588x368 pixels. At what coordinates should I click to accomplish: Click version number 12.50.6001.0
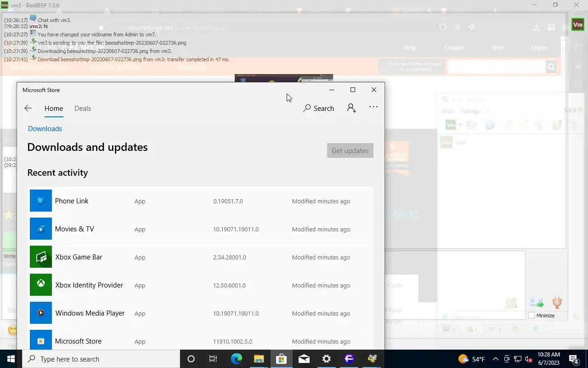coord(229,285)
